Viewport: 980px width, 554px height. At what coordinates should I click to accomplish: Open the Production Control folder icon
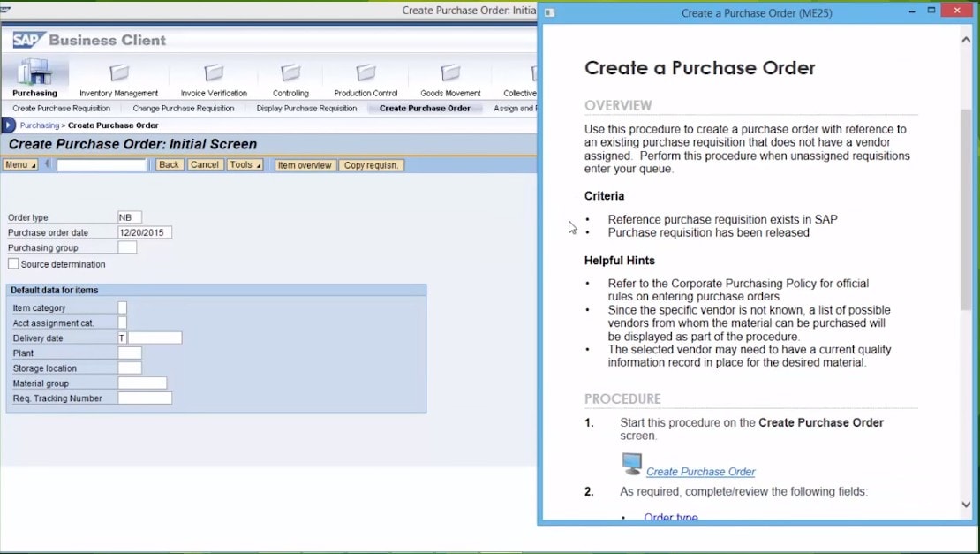point(366,72)
